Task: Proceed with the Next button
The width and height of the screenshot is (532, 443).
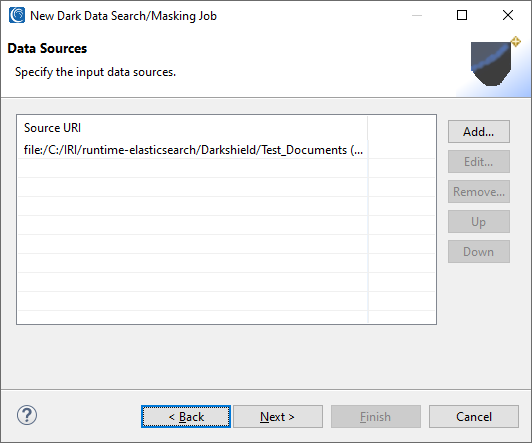Action: (x=278, y=417)
